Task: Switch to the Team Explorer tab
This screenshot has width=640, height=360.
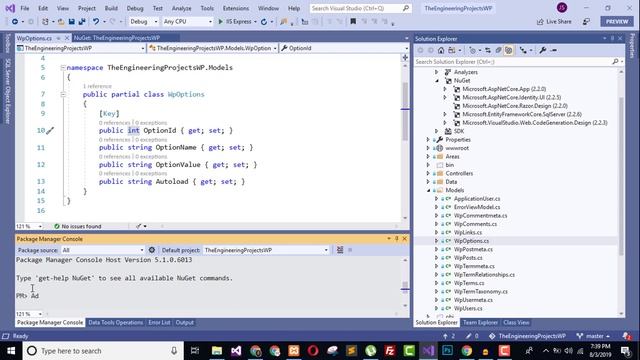Action: (x=480, y=322)
